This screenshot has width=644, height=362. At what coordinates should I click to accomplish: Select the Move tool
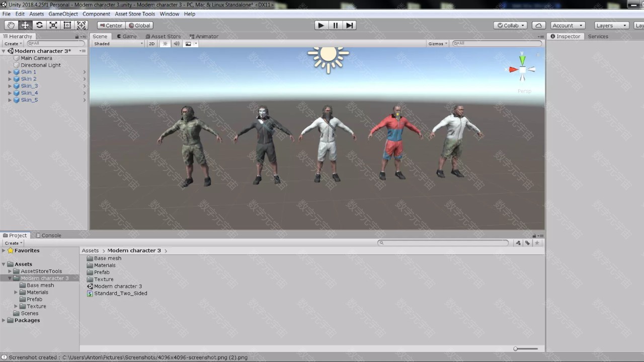[25, 25]
